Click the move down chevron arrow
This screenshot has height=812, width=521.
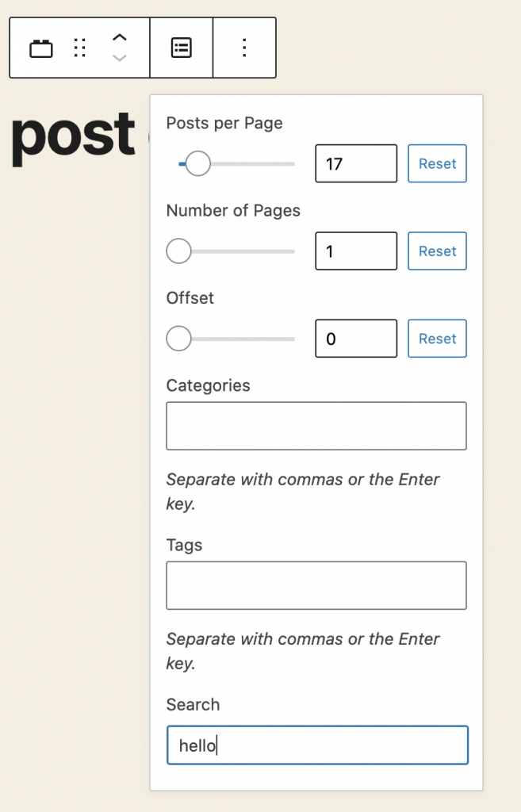(119, 59)
